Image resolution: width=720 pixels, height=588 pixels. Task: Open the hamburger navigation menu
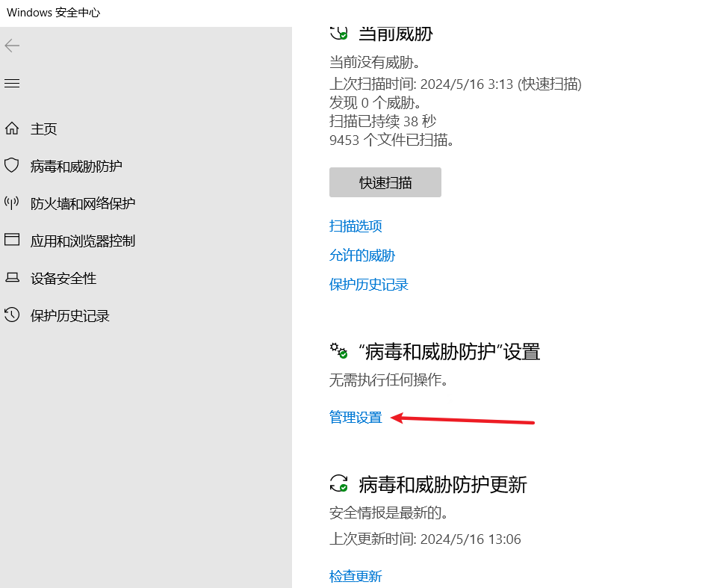[12, 83]
